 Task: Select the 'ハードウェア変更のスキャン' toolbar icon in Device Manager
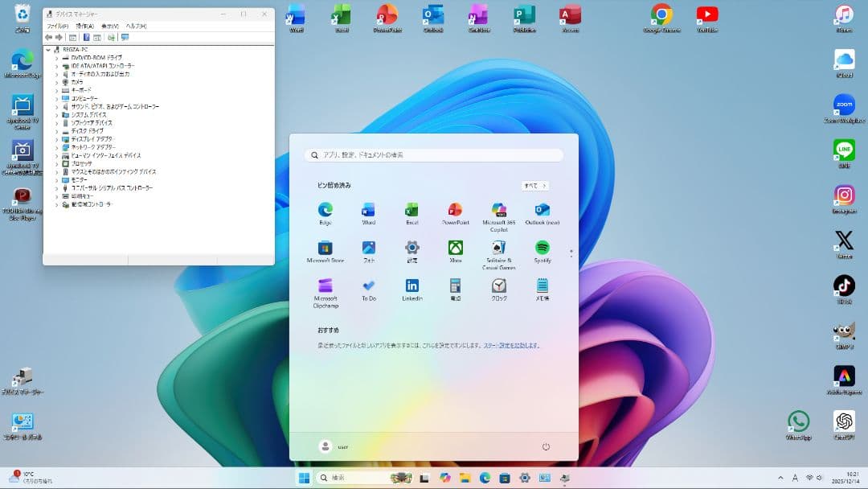point(111,37)
